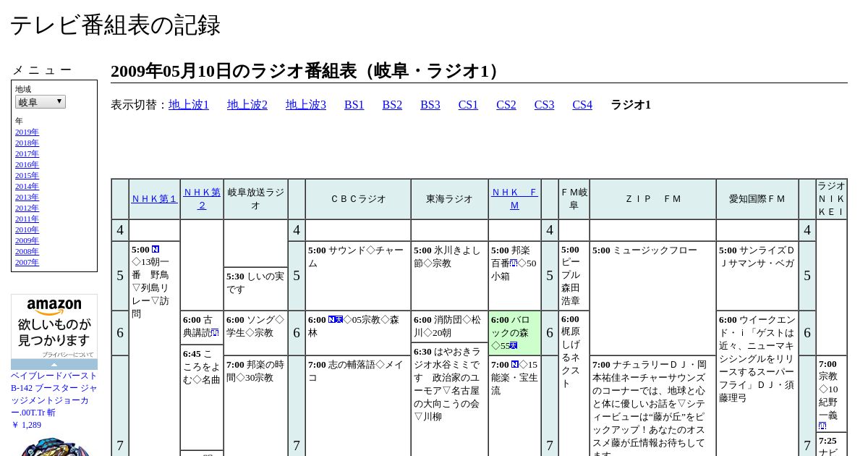The image size is (868, 456).
Task: Select the 7:00 宗教 紀野一義 cell
Action: pos(832,394)
